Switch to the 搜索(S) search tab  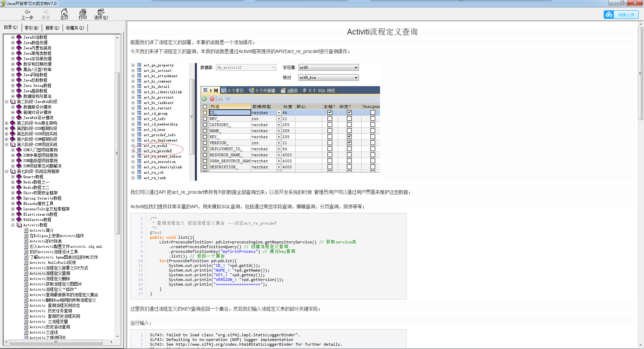tap(52, 28)
